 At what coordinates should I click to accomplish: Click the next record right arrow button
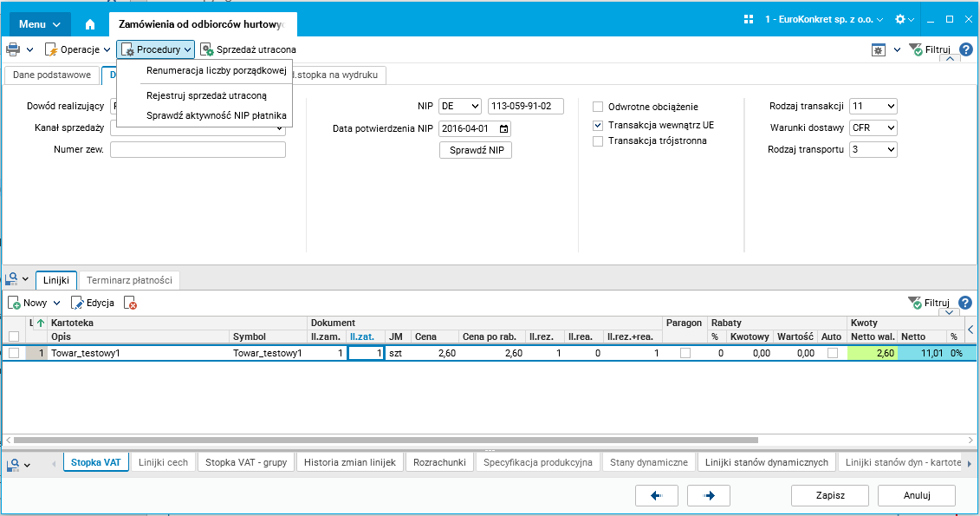click(709, 495)
